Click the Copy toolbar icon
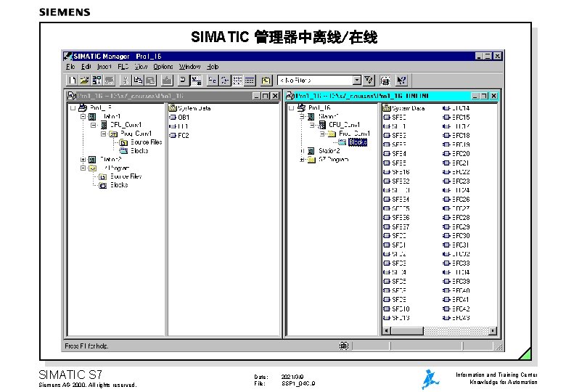The width and height of the screenshot is (566, 392). click(x=138, y=80)
